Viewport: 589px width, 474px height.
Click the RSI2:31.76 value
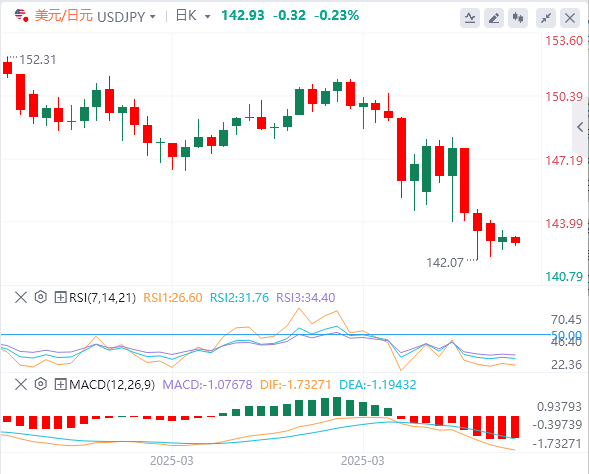coord(239,298)
